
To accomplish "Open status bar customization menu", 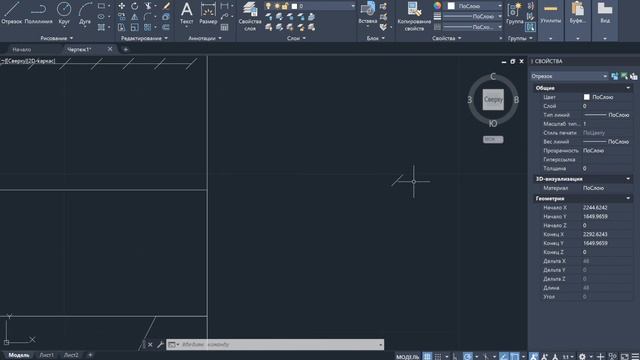I will point(635,356).
